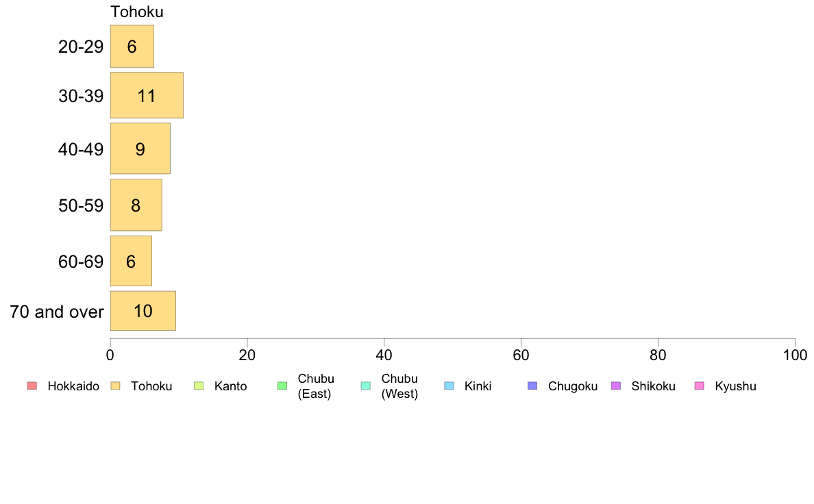The height and width of the screenshot is (504, 814).
Task: Click the Chubu (East) green legend swatch
Action: [282, 386]
